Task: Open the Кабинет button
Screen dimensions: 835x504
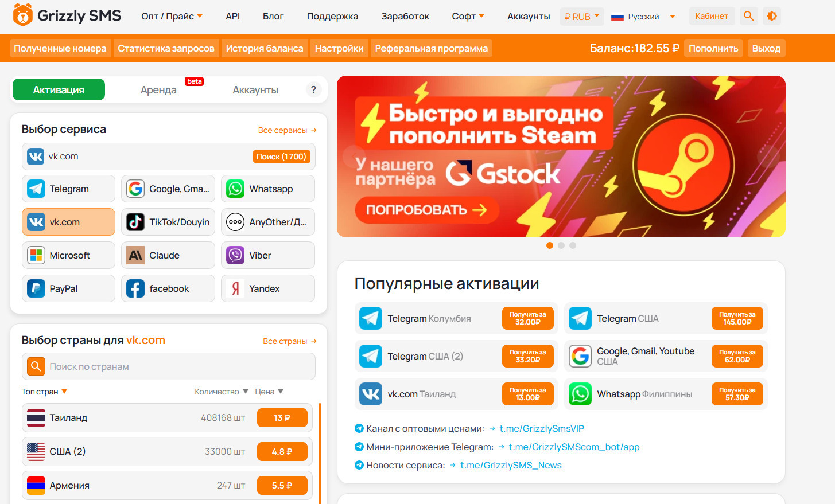Action: 712,16
